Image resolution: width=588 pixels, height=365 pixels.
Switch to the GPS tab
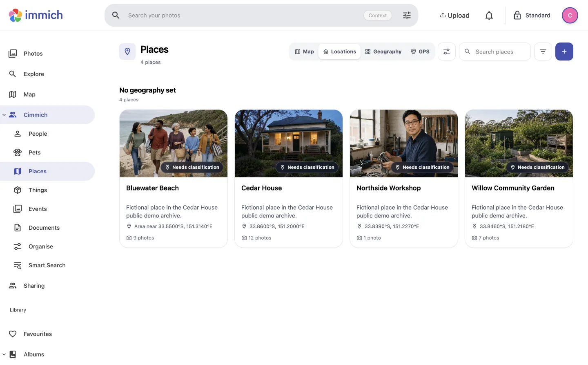[420, 52]
